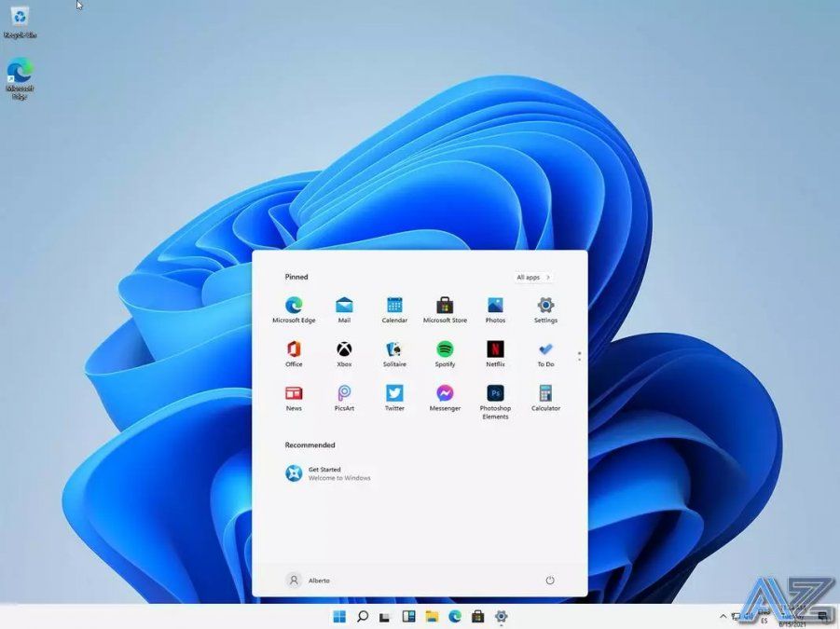The width and height of the screenshot is (840, 629).
Task: Open the Netflix app
Action: coord(495,349)
